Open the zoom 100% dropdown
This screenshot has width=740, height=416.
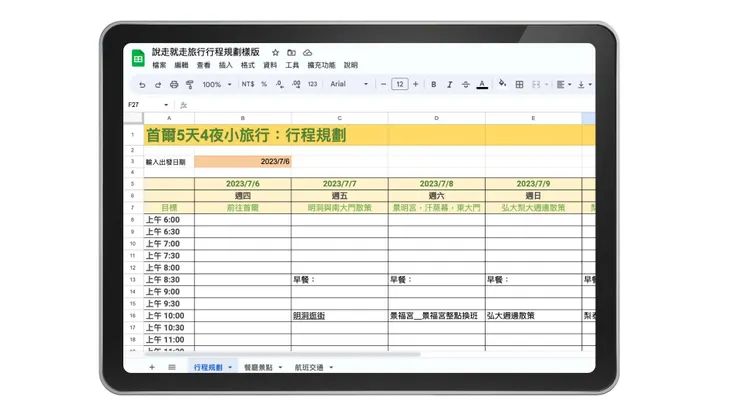pyautogui.click(x=217, y=85)
